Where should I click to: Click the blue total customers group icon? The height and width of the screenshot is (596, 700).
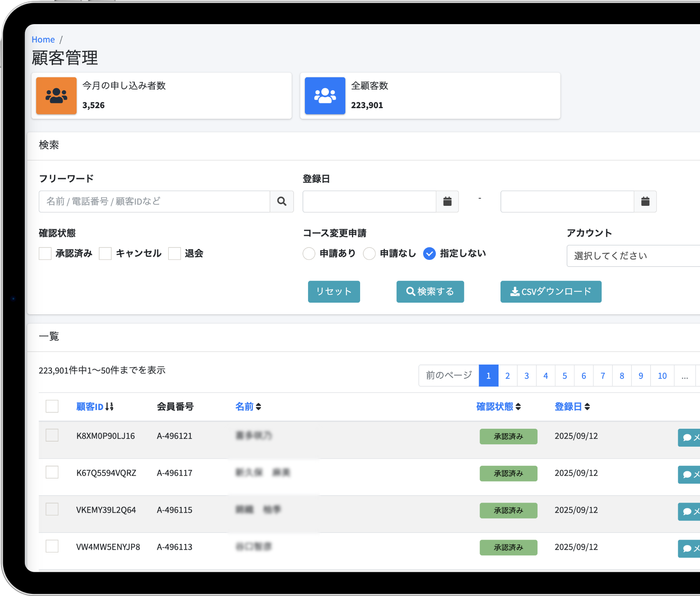click(325, 96)
